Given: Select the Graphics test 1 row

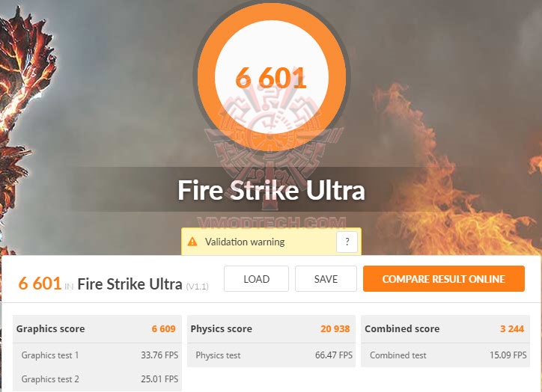Looking at the screenshot, I should 97,355.
